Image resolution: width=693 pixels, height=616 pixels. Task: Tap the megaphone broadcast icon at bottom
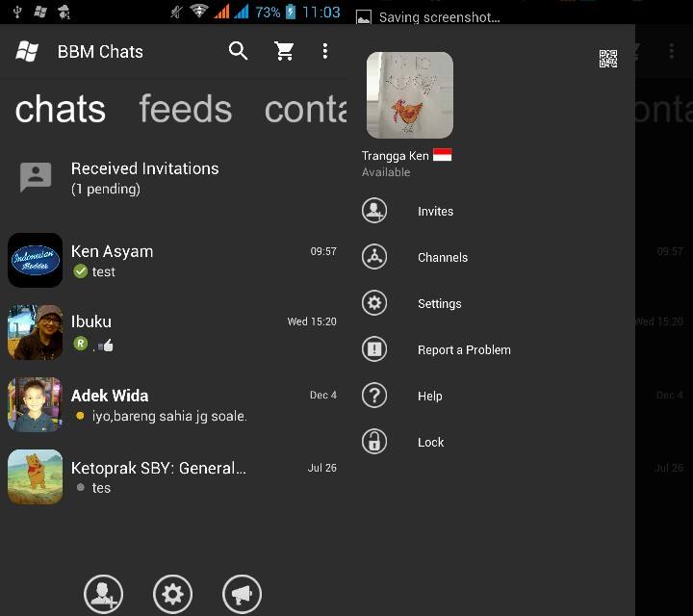click(x=242, y=594)
